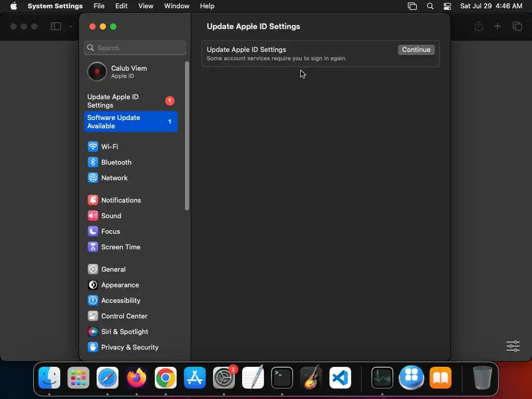Launch Safari from the Dock
The width and height of the screenshot is (532, 399).
[x=108, y=378]
